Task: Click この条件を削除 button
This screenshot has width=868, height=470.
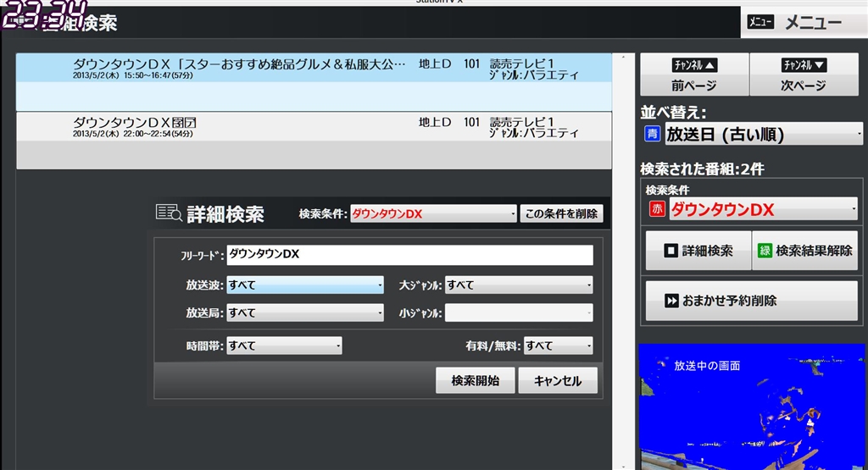Action: coord(561,213)
